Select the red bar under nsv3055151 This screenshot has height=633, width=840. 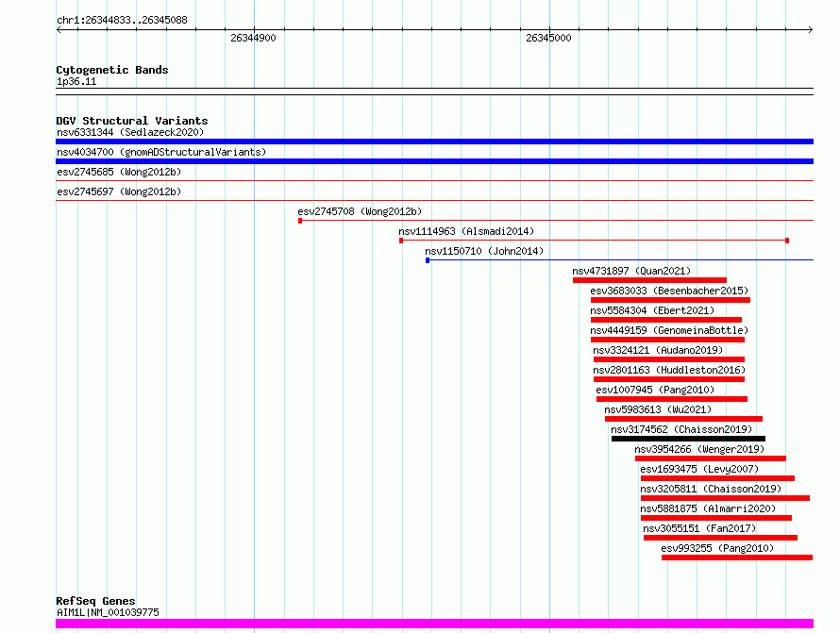pyautogui.click(x=720, y=538)
